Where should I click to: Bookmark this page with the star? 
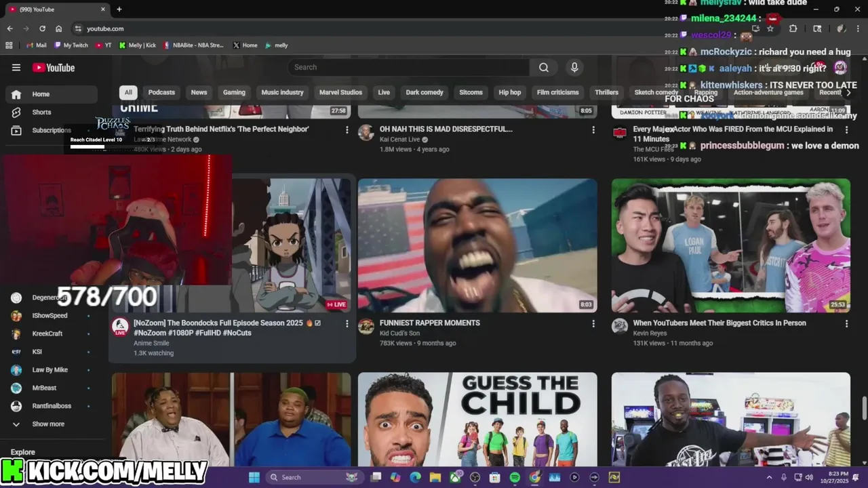[x=770, y=28]
